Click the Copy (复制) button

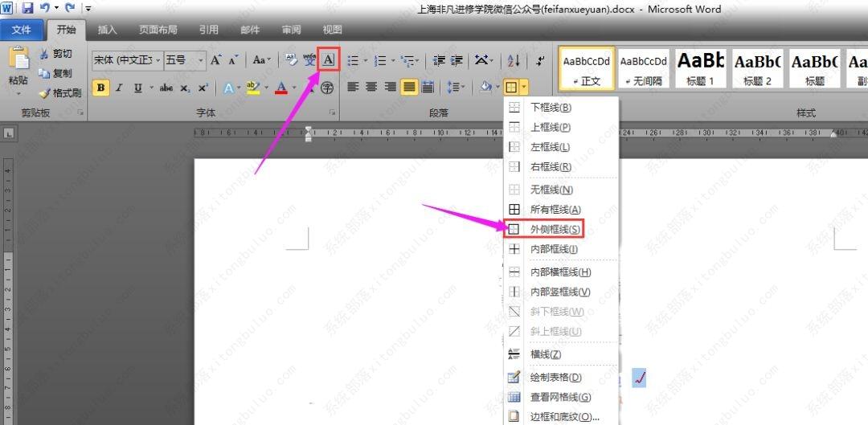55,73
